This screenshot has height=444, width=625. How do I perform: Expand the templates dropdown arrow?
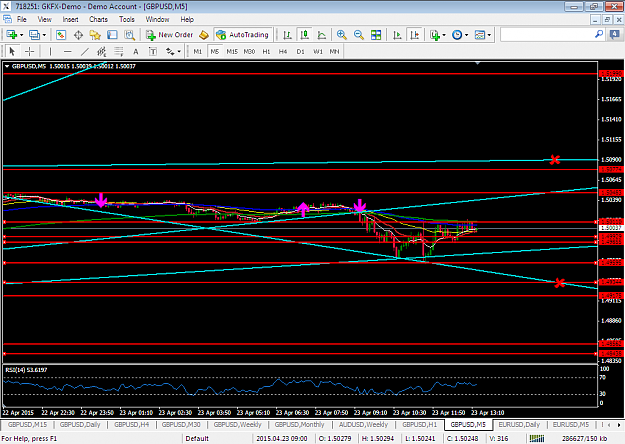click(x=489, y=35)
